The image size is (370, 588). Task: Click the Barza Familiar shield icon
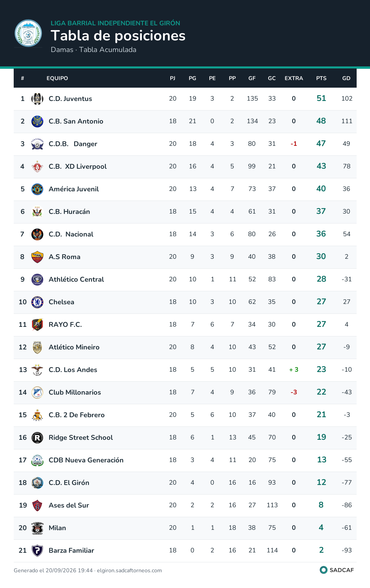pos(37,551)
